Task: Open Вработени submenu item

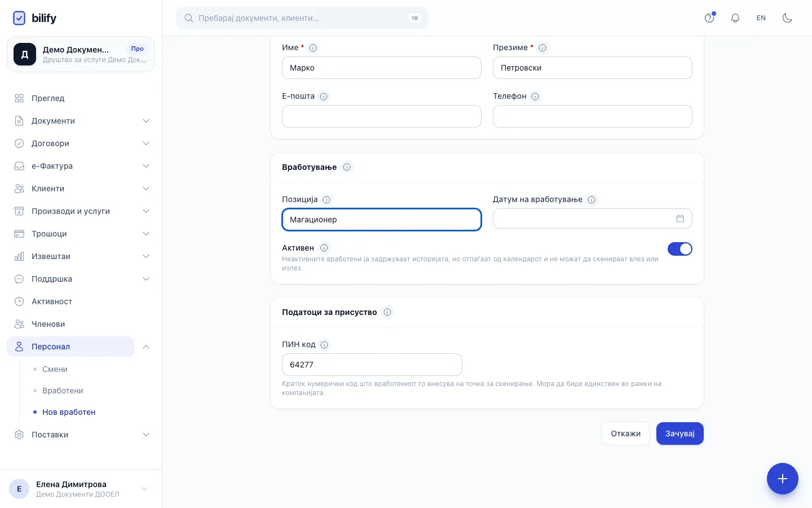Action: click(x=63, y=391)
